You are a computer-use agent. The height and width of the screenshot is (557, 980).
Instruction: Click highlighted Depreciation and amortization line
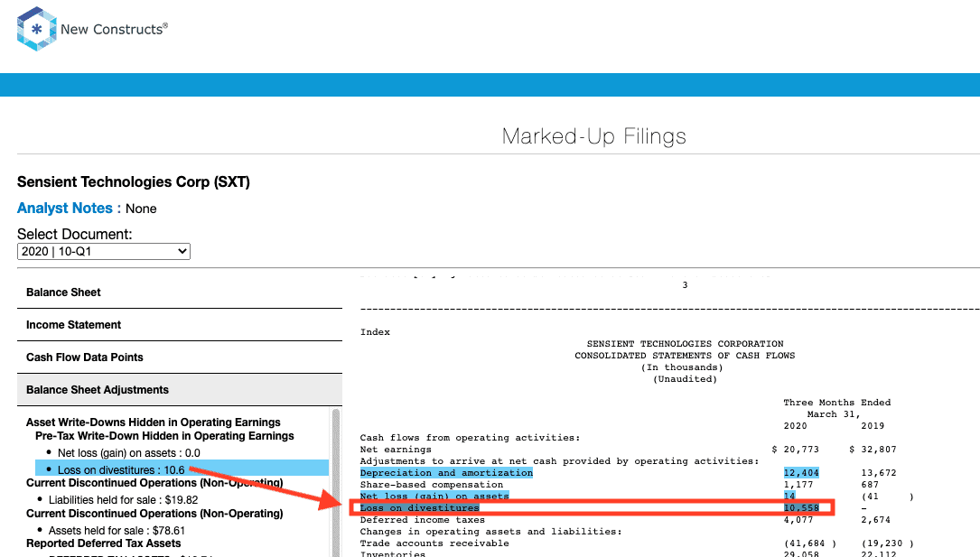tap(446, 473)
